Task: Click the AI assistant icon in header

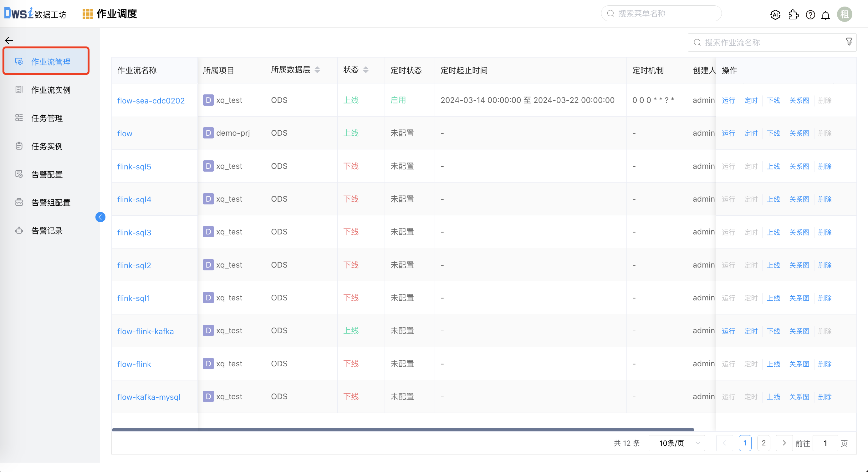Action: 775,14
